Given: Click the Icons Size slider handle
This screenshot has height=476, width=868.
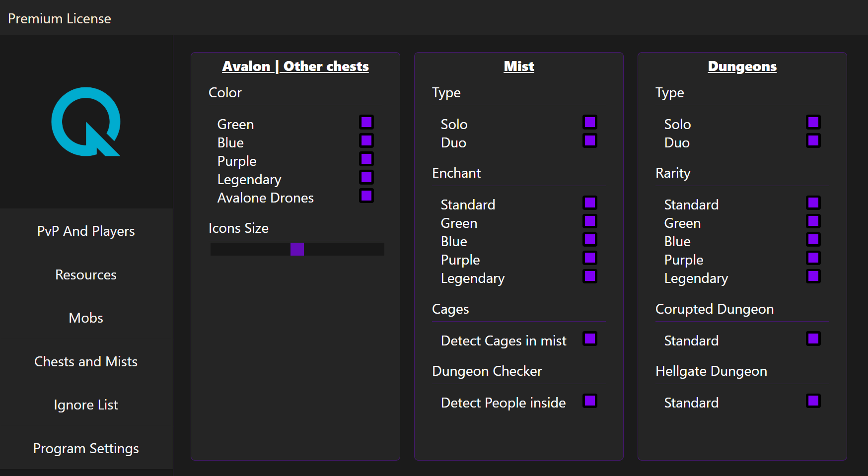Looking at the screenshot, I should coord(297,249).
